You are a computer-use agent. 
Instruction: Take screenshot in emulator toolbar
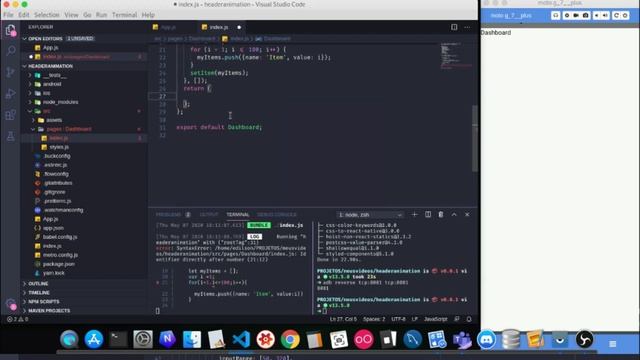tap(586, 15)
